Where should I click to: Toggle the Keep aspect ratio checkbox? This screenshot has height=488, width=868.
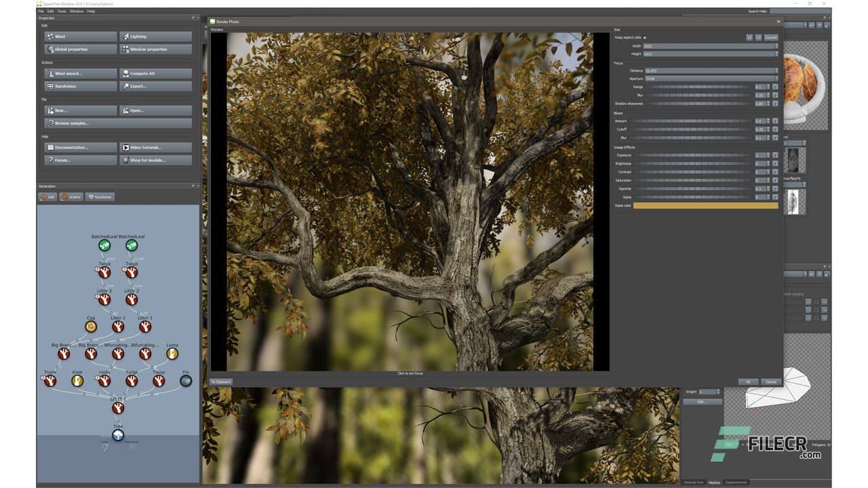pos(645,38)
